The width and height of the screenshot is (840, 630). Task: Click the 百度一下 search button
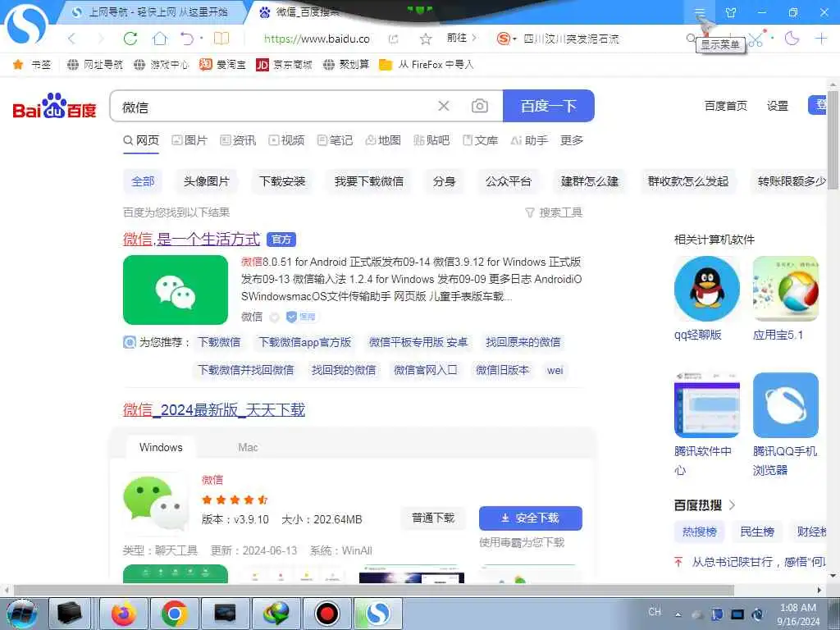pos(549,106)
